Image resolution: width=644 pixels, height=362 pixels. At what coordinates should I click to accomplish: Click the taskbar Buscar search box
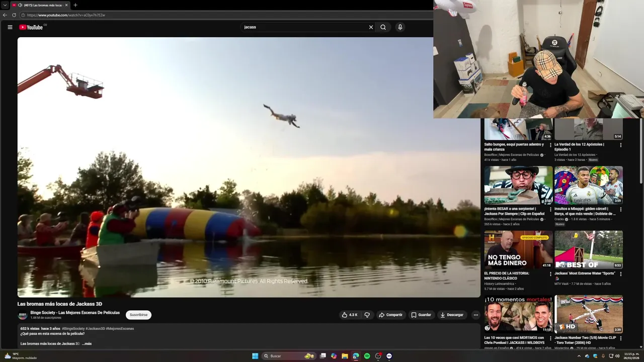289,356
